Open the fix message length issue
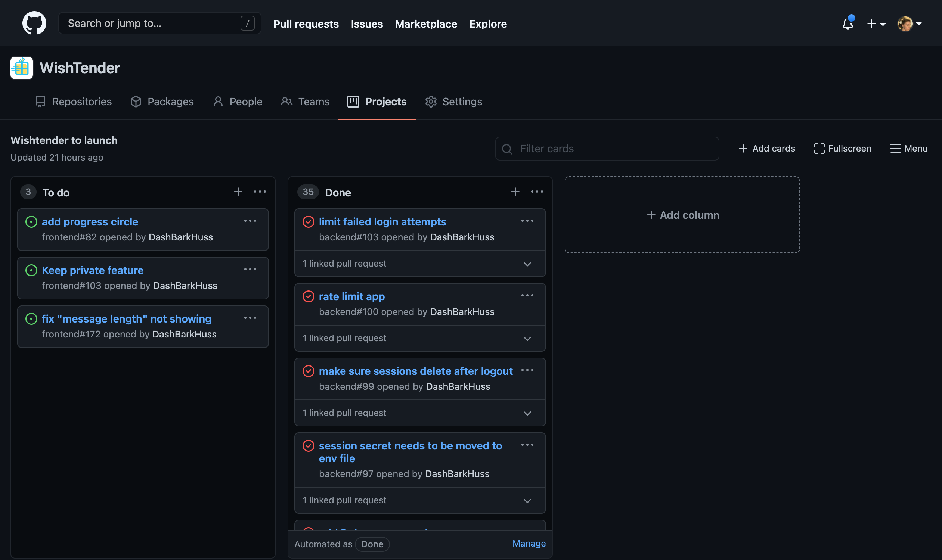This screenshot has width=942, height=560. tap(127, 319)
